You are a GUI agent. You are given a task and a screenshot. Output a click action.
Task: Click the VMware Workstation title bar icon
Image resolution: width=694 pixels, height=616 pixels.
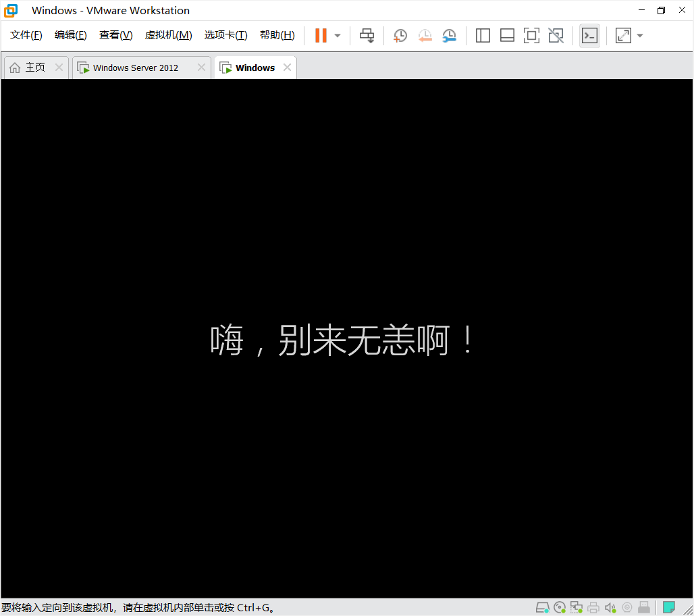pos(11,11)
